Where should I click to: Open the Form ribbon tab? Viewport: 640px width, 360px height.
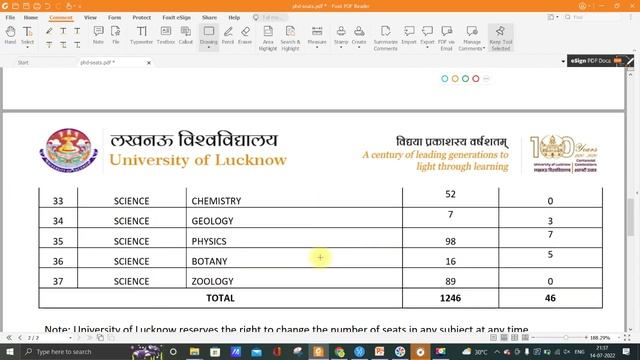(x=114, y=18)
